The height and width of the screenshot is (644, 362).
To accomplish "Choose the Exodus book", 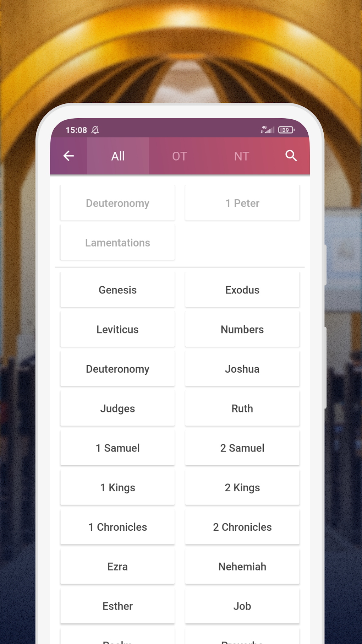I will click(242, 290).
